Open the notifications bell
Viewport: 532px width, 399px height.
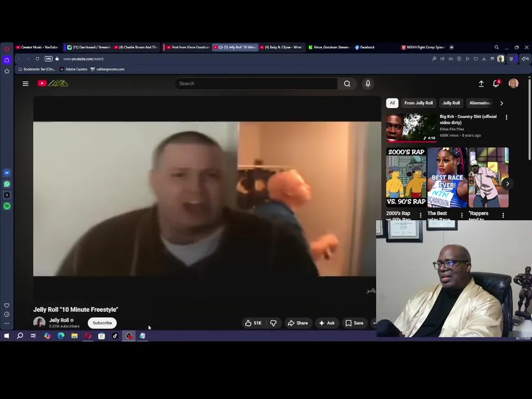(496, 84)
